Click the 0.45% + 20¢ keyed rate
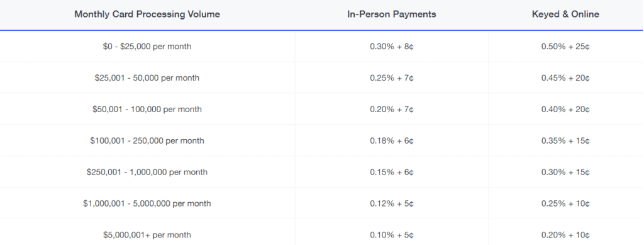 pyautogui.click(x=565, y=77)
